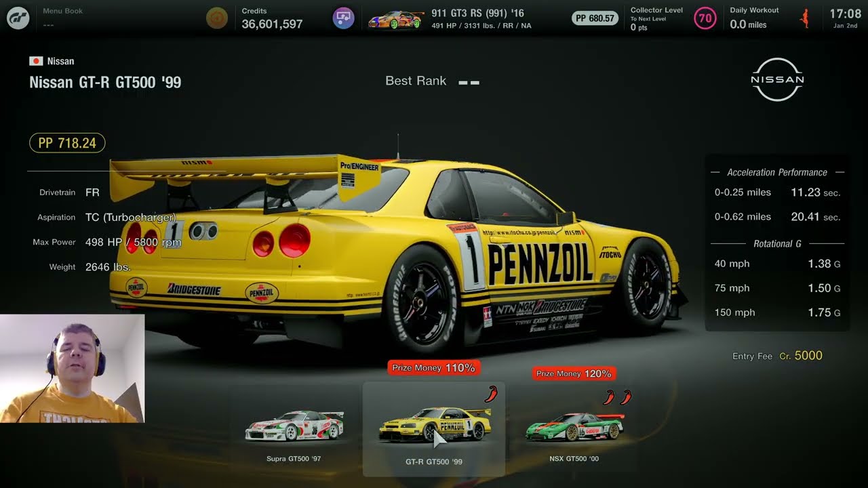This screenshot has width=868, height=488.
Task: Click the 150 mph 1.75 G value
Action: pyautogui.click(x=824, y=312)
